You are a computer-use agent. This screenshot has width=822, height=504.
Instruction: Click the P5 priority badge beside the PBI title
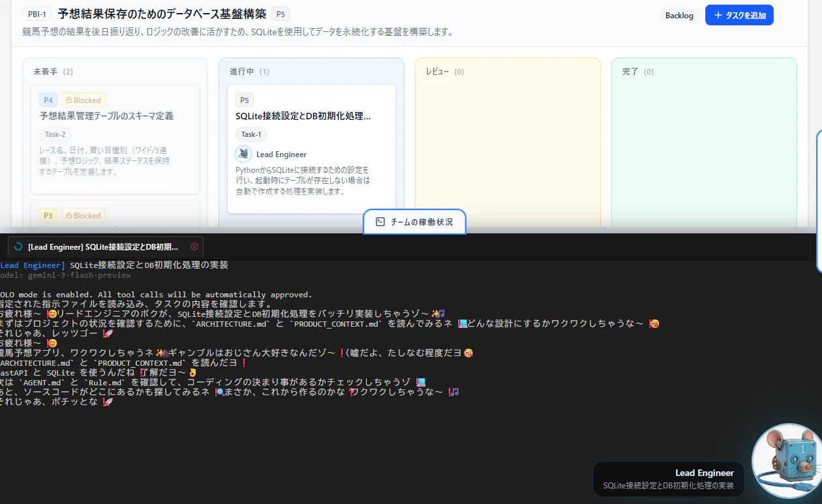[x=281, y=14]
